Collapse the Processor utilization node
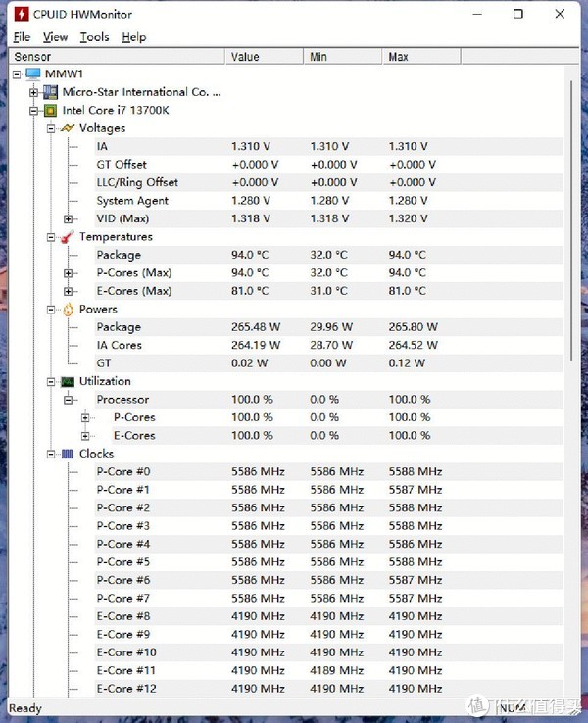Screen dimensions: 588x723 pyautogui.click(x=69, y=400)
